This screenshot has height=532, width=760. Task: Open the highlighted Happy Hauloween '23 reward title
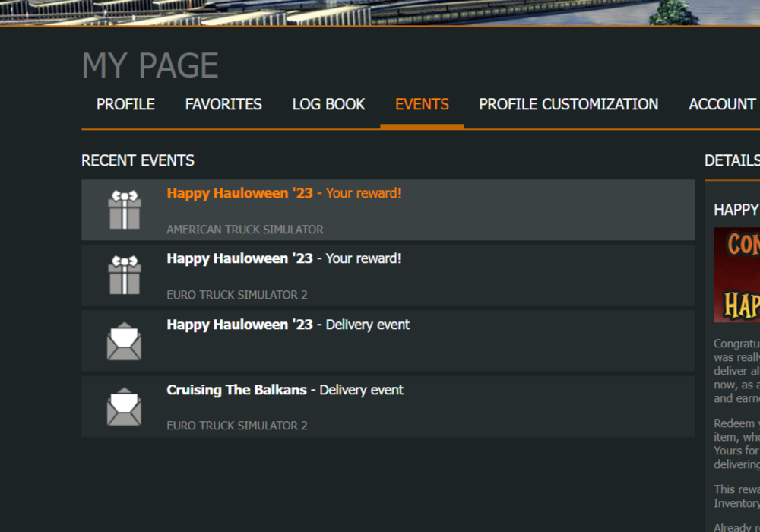[284, 193]
